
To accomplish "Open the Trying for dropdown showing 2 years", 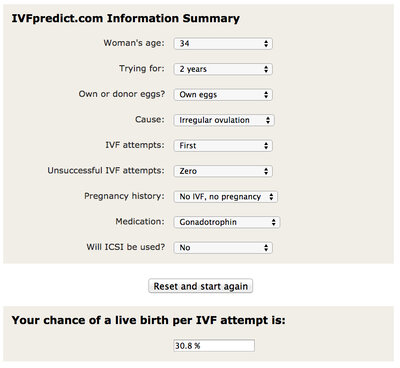I will [x=223, y=69].
